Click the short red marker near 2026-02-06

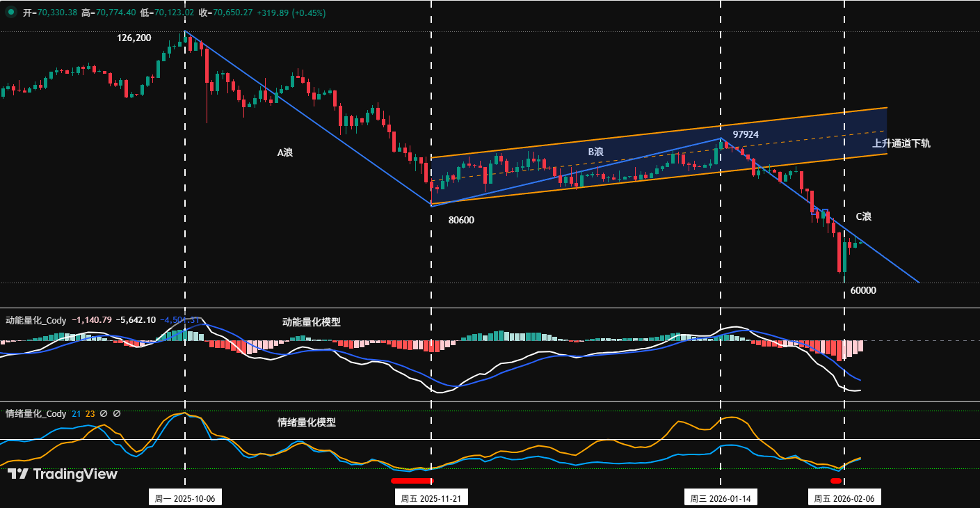835,481
